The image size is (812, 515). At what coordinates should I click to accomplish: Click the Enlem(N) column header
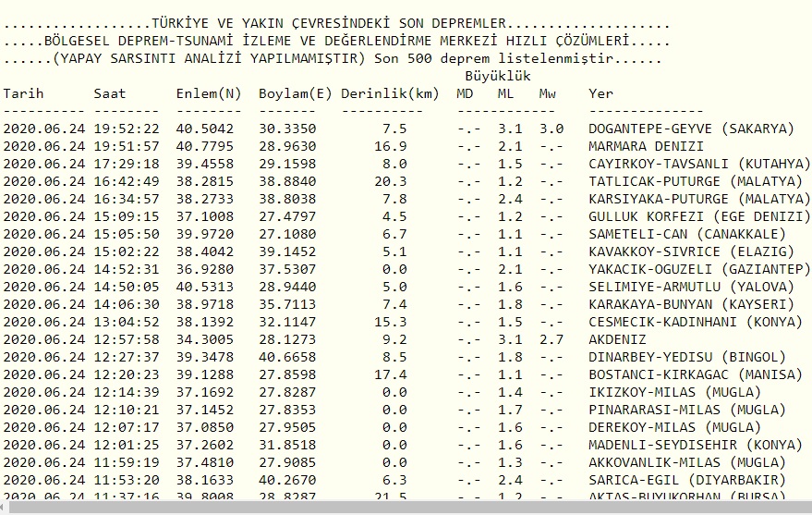pos(209,93)
